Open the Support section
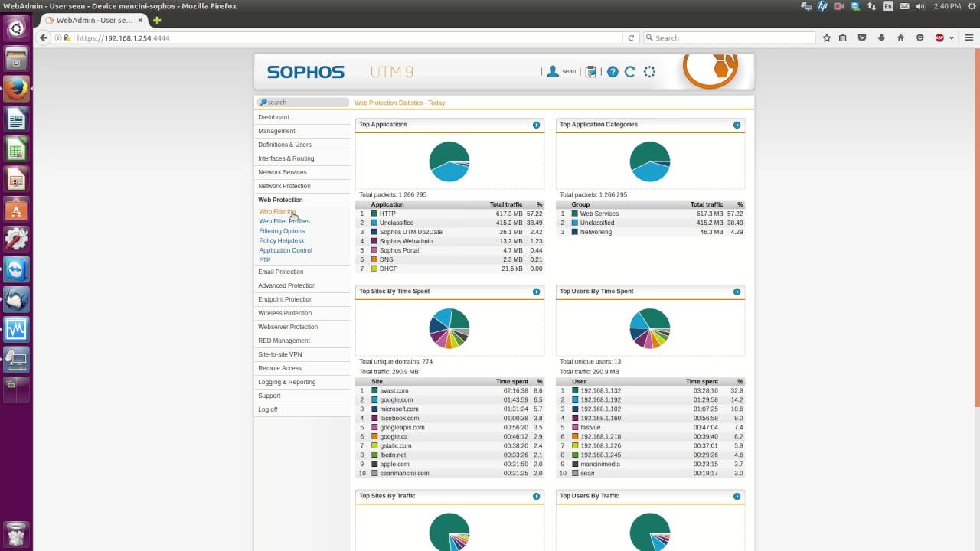This screenshot has width=980, height=551. coord(302,396)
